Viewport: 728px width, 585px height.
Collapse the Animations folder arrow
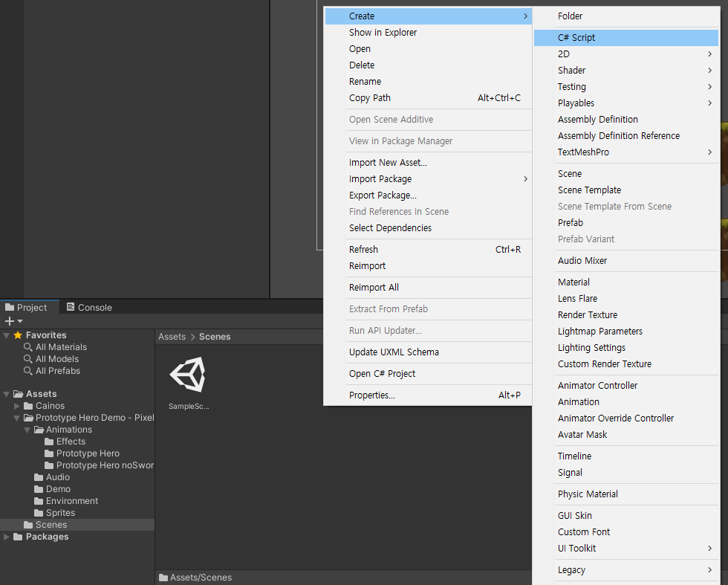point(27,430)
